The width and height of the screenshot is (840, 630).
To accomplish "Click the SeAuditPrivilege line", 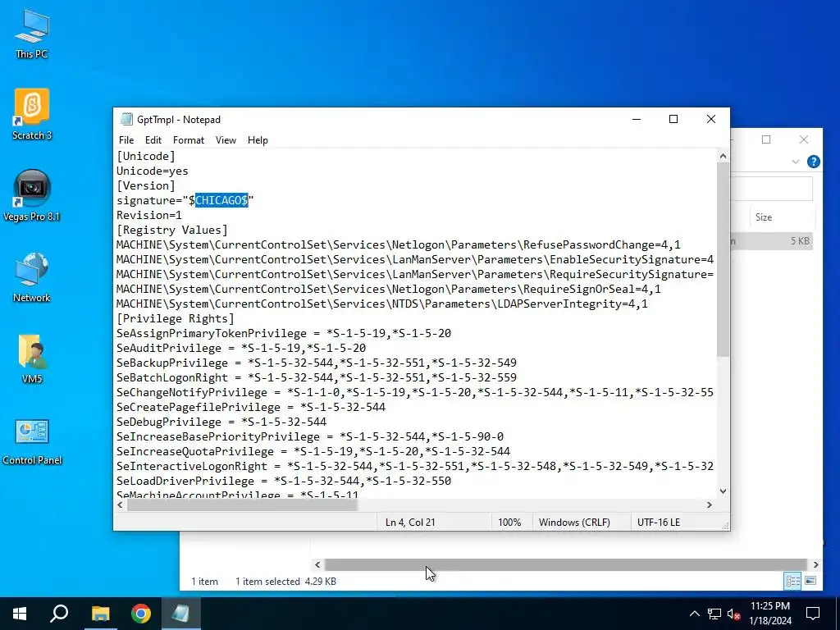I will [241, 348].
